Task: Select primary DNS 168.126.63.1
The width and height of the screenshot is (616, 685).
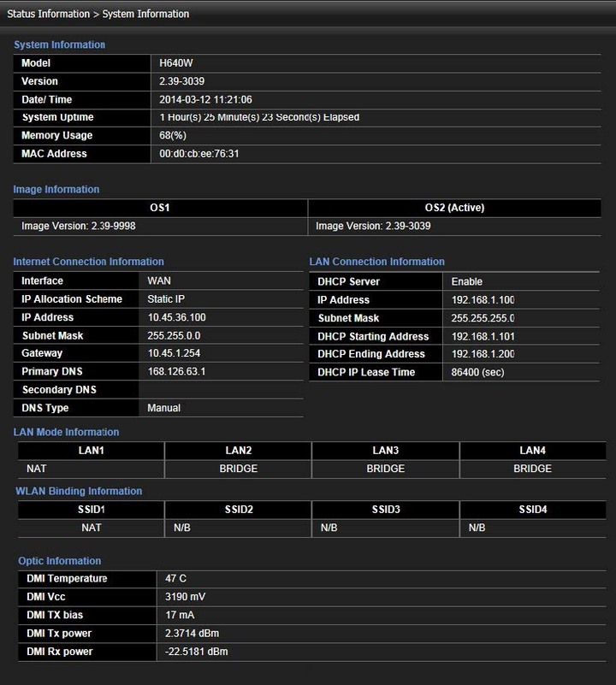Action: [176, 371]
